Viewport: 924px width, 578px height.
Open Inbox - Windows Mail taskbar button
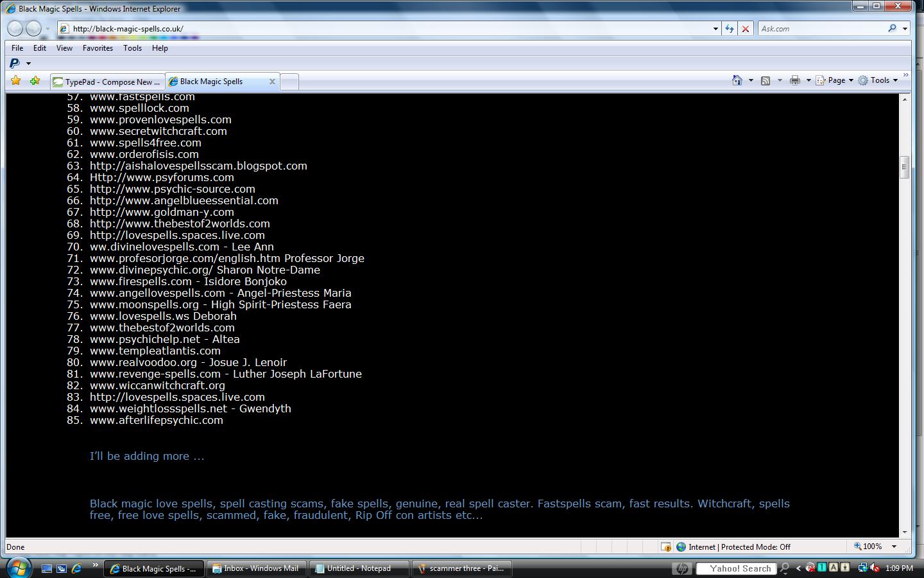[255, 568]
